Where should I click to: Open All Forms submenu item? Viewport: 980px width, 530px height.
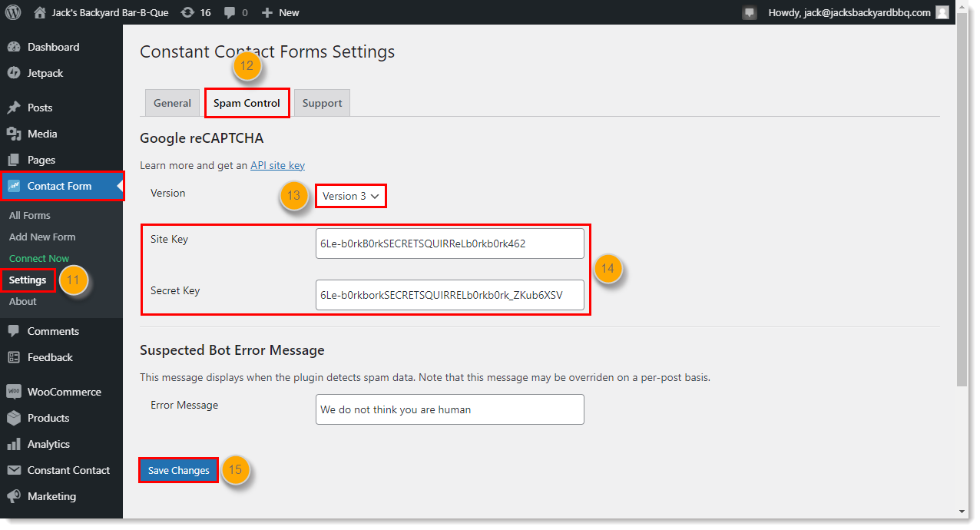tap(30, 215)
